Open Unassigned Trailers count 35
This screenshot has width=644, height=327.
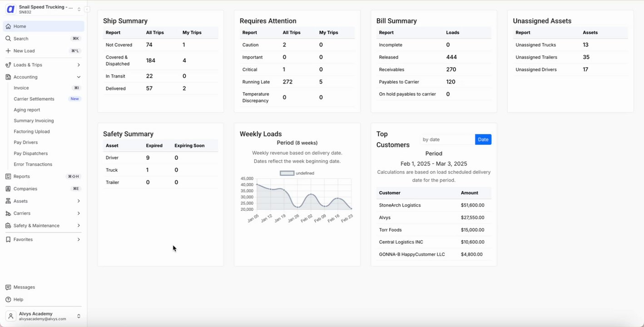coord(586,57)
